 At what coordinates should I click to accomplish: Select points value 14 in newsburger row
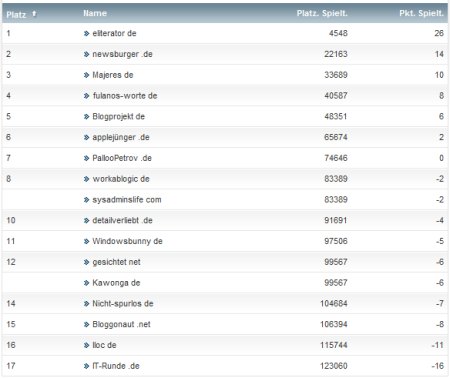tap(439, 54)
